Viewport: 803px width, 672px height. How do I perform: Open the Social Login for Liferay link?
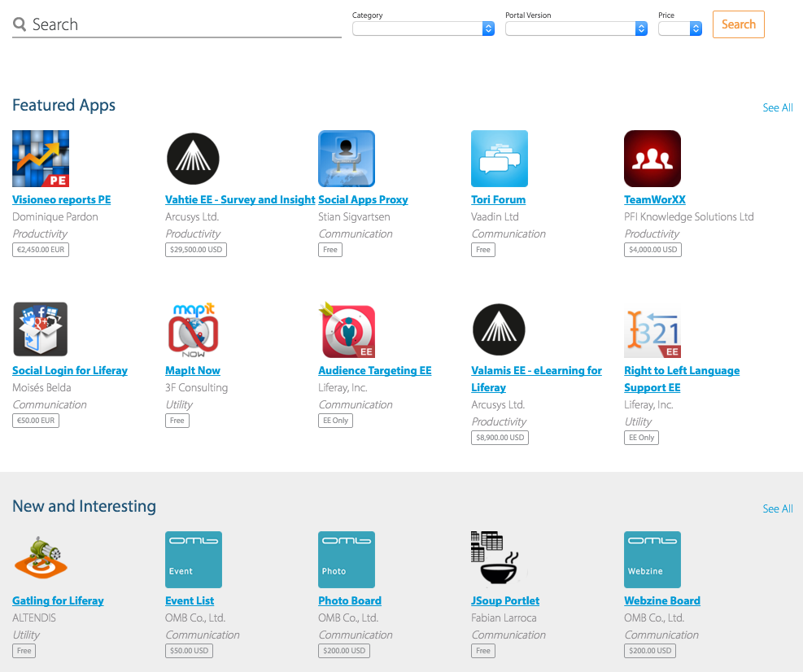pyautogui.click(x=70, y=370)
